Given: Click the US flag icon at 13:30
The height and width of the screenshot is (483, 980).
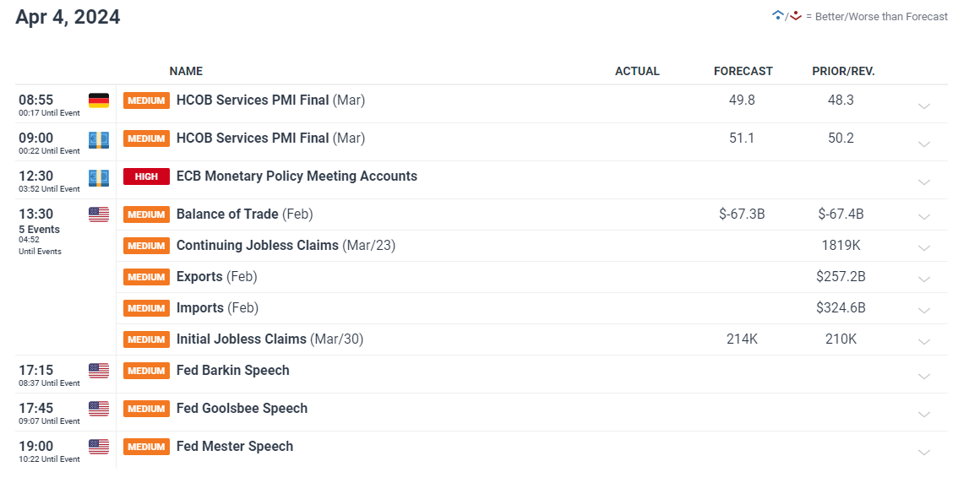Looking at the screenshot, I should (x=99, y=214).
